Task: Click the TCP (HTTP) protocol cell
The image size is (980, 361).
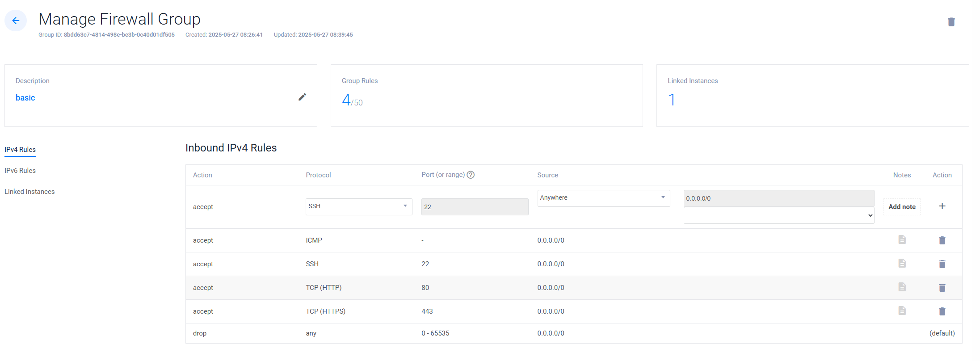Action: 324,288
